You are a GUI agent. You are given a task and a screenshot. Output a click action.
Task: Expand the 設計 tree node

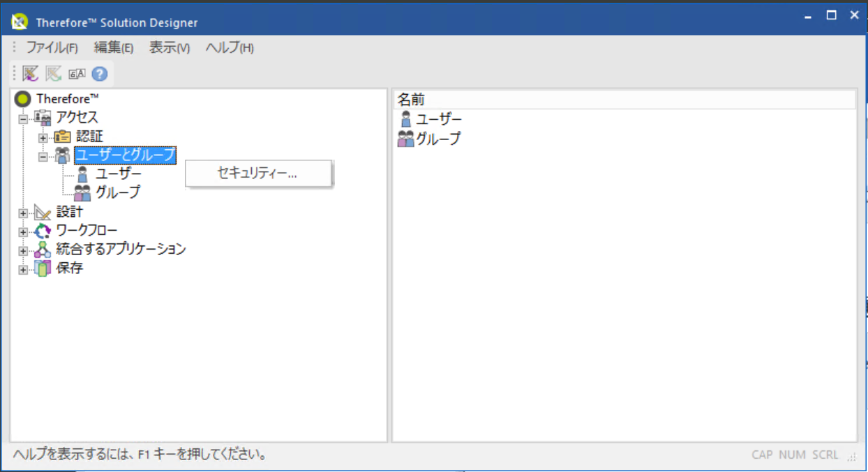[23, 213]
